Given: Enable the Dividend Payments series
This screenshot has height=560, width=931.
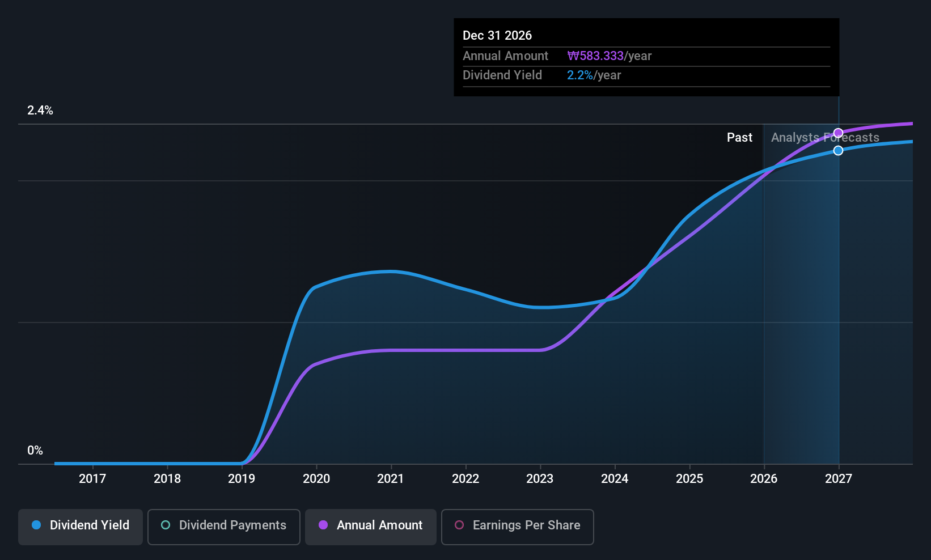Looking at the screenshot, I should pos(224,527).
